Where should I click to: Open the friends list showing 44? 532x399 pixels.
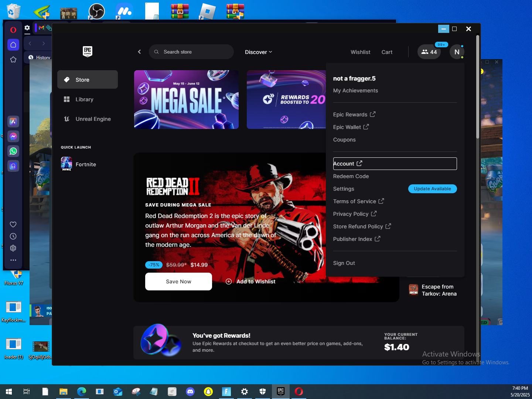[429, 52]
